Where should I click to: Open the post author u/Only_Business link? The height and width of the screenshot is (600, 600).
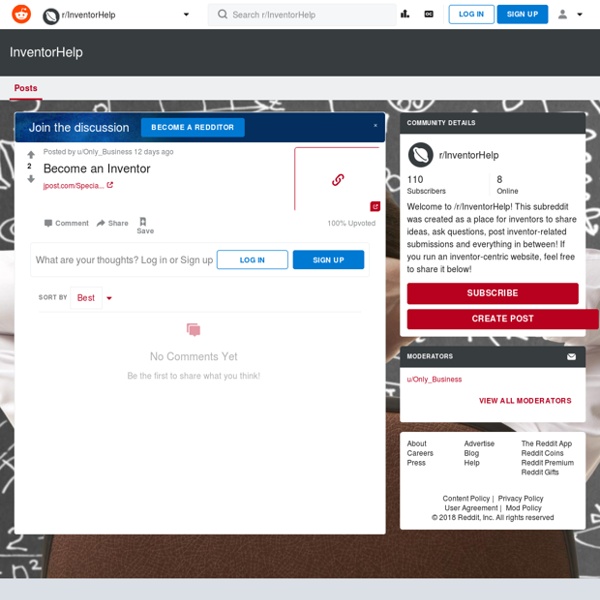[x=104, y=152]
